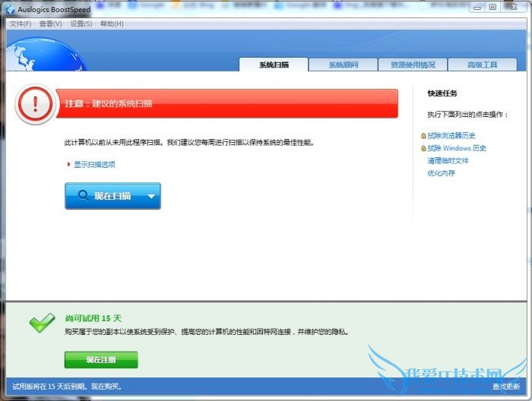Open the scan button dropdown arrow

pyautogui.click(x=150, y=197)
